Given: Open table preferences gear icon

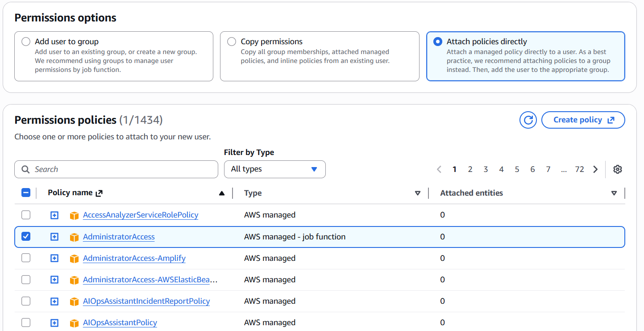Looking at the screenshot, I should (x=618, y=169).
